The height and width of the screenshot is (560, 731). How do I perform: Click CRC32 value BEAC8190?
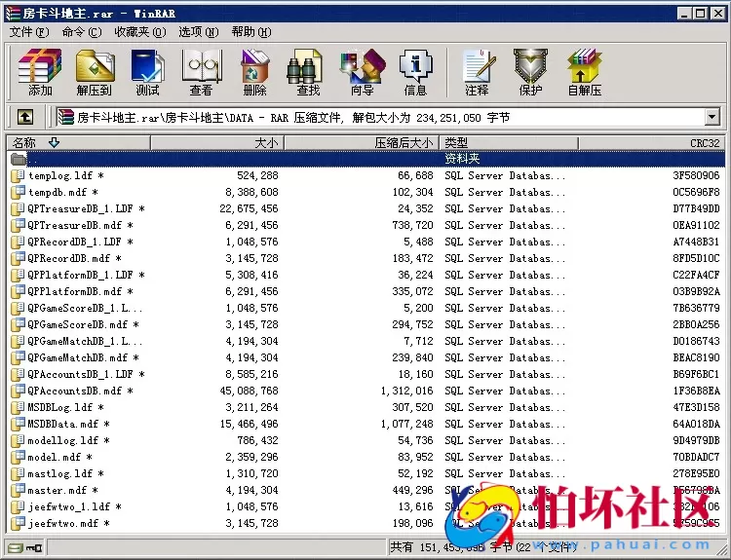click(x=696, y=357)
